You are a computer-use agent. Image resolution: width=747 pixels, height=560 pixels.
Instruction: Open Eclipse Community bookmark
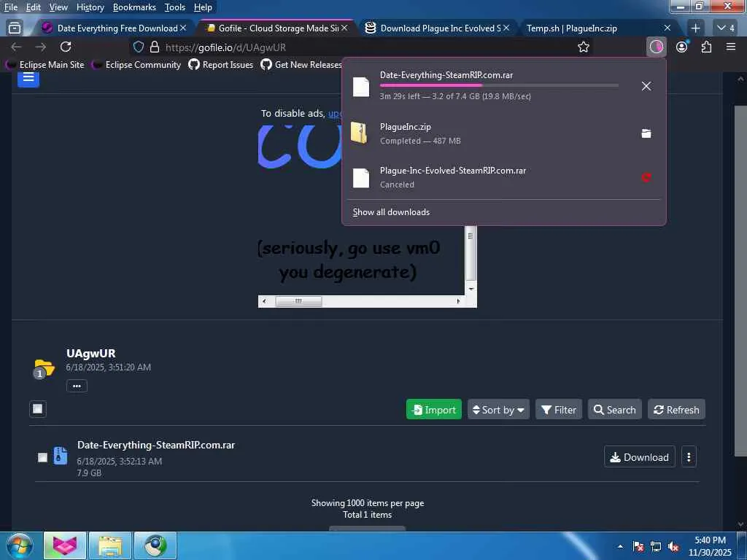coord(136,64)
